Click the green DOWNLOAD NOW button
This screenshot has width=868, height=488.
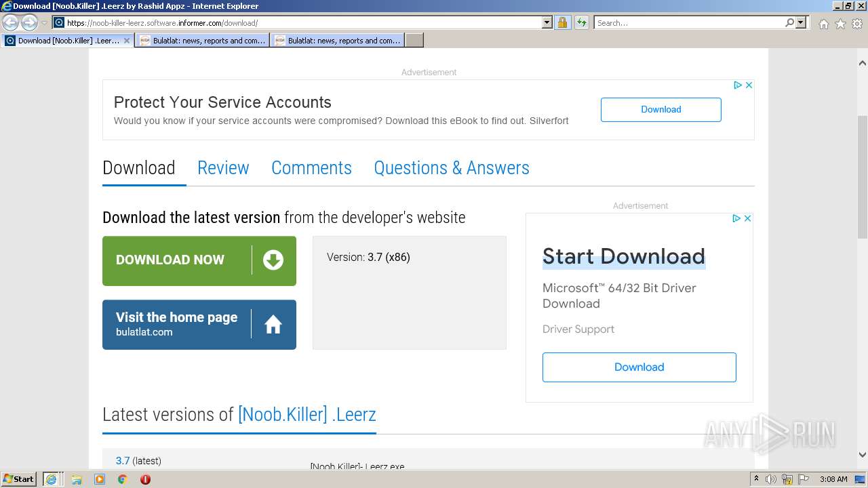[x=199, y=261]
